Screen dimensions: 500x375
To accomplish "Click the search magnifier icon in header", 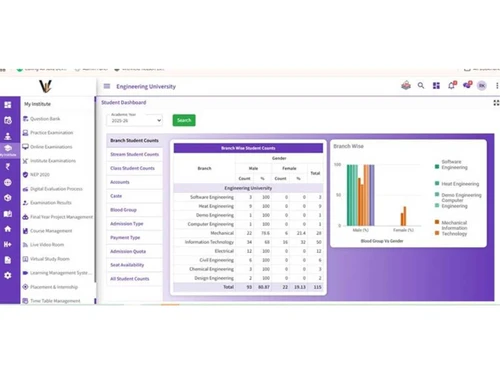I will (421, 86).
